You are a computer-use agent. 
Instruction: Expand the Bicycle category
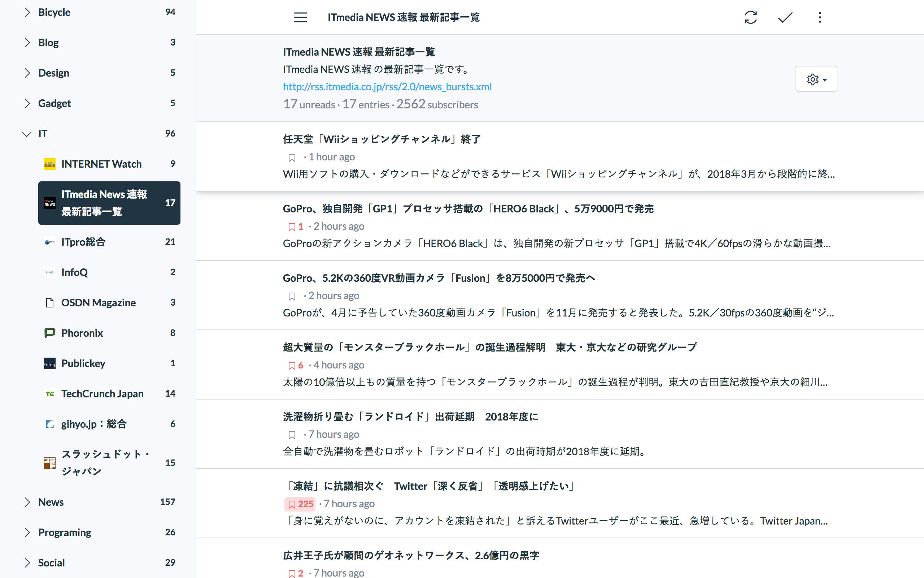[x=27, y=12]
